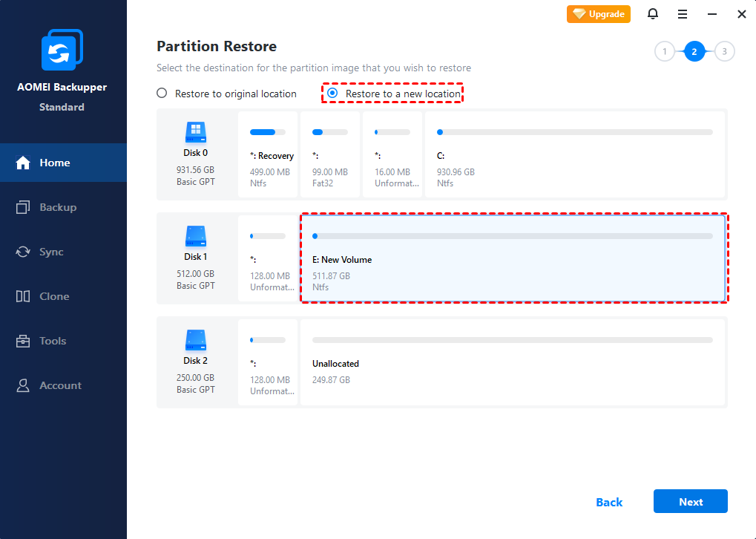Go Back to previous step
Screen dimensions: 756x539
click(609, 503)
